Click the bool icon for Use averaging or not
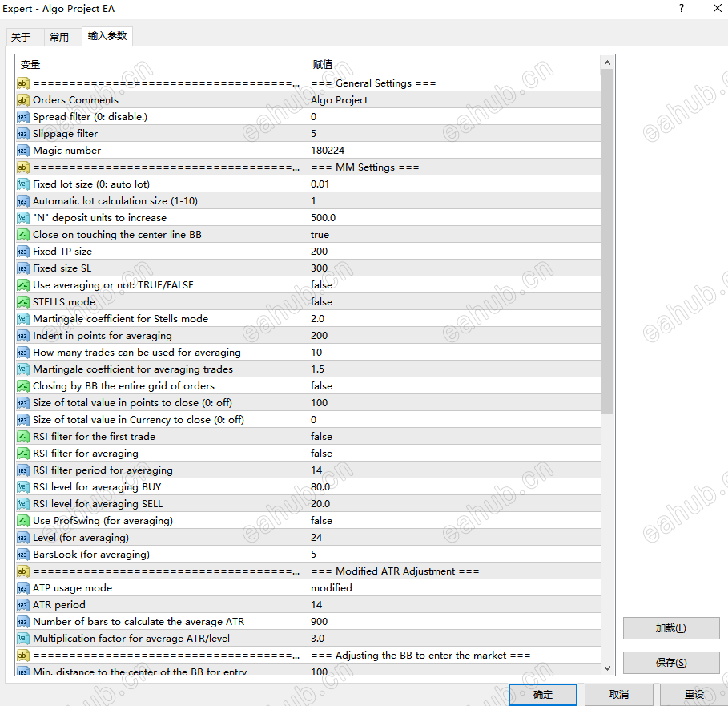 (22, 285)
